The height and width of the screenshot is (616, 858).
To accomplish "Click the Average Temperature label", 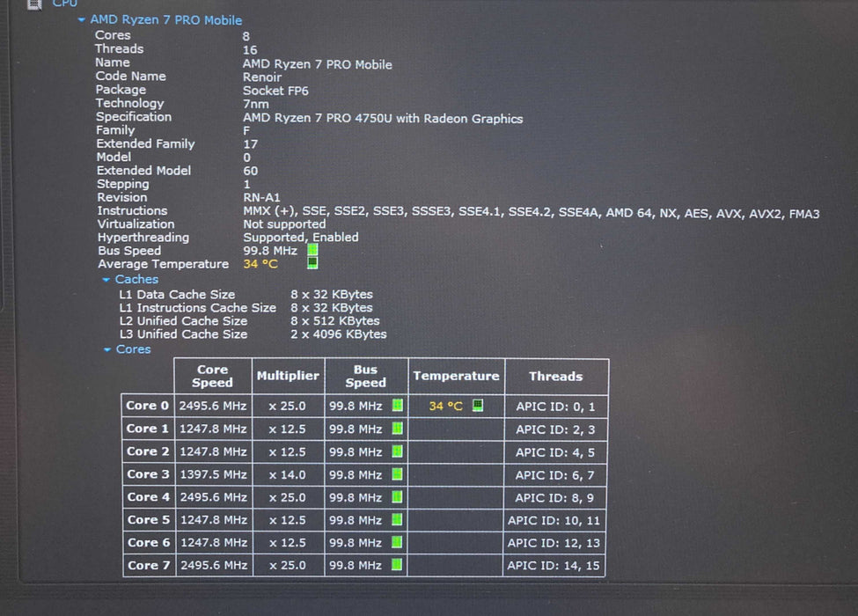I will tap(163, 264).
